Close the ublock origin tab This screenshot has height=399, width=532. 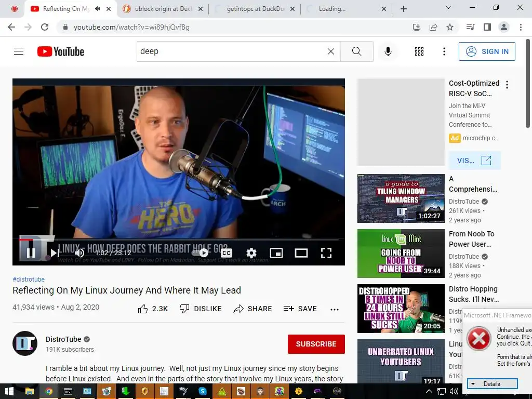[201, 9]
